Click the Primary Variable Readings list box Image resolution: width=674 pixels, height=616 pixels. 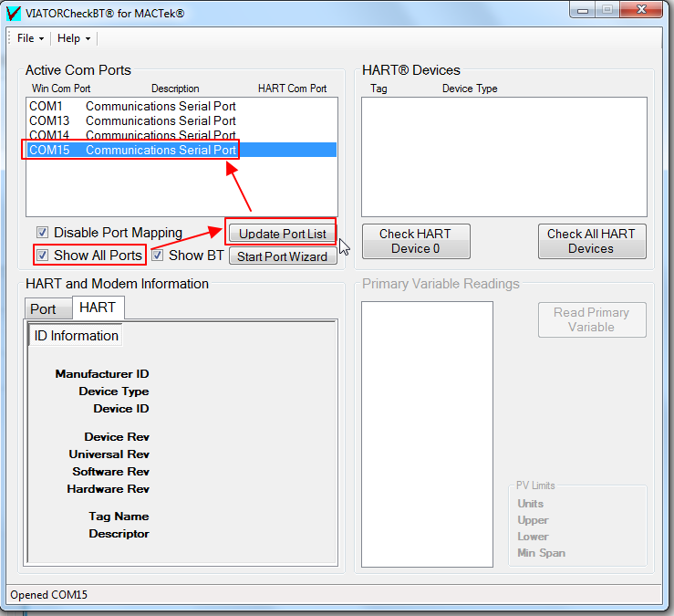tap(427, 434)
